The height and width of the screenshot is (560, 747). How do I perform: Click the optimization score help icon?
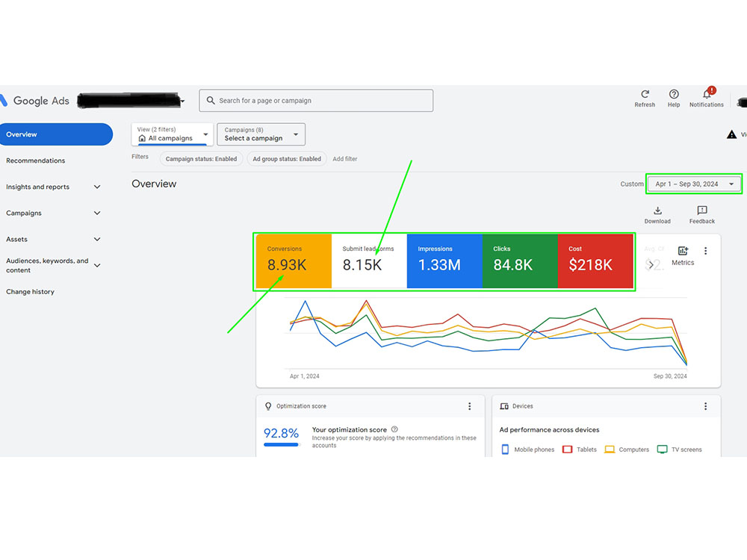tap(394, 429)
